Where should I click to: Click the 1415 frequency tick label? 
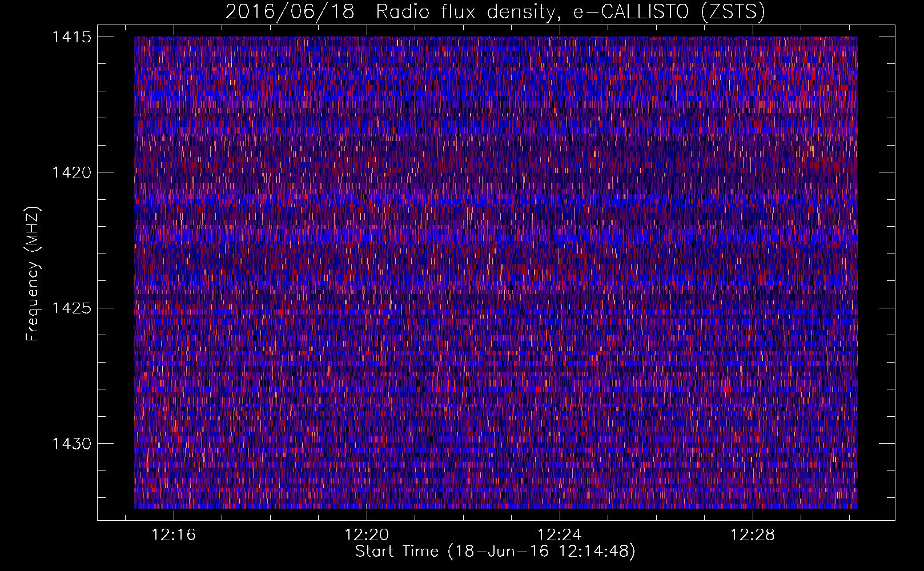72,37
